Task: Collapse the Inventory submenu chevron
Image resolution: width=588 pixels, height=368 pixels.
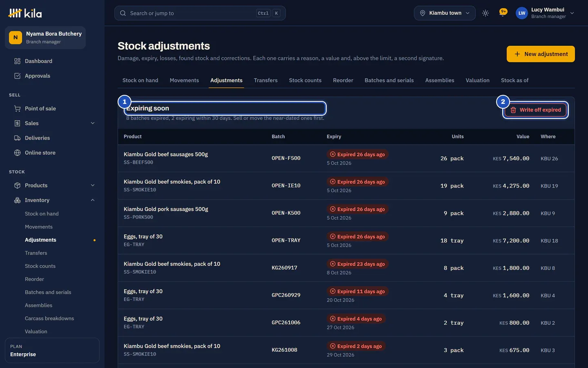Action: (x=93, y=200)
